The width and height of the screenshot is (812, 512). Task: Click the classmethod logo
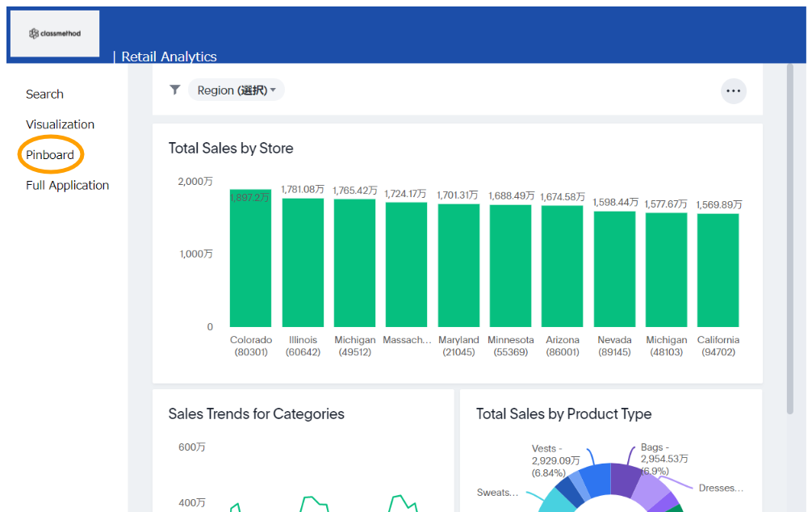pyautogui.click(x=54, y=33)
